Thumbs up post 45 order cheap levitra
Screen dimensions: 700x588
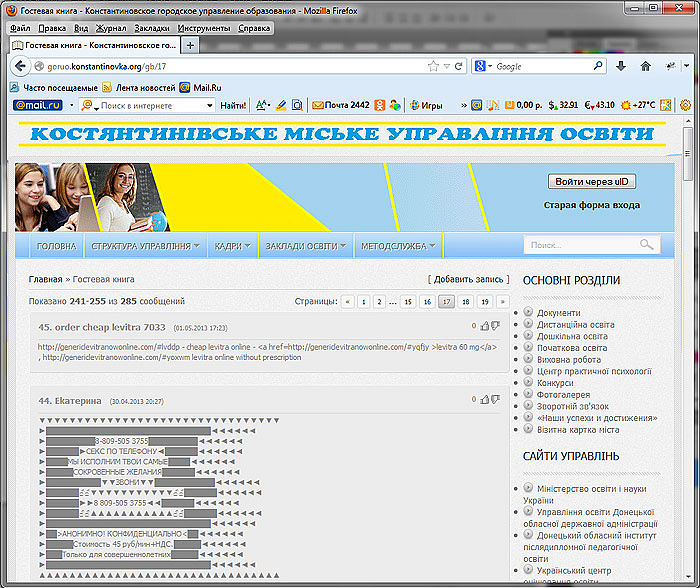[485, 326]
